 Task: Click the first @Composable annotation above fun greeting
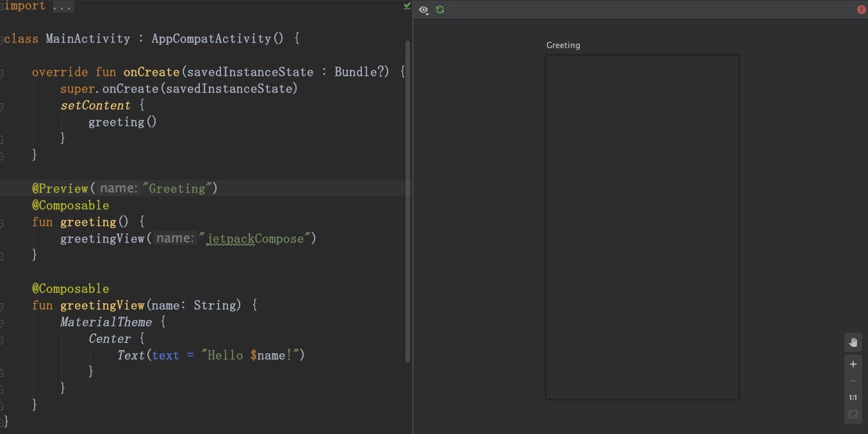click(70, 205)
